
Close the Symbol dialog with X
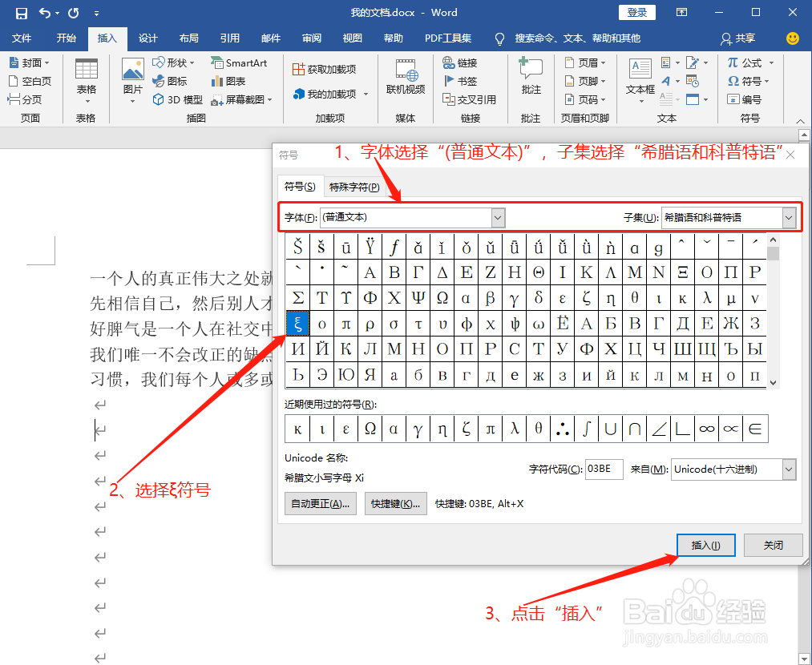pos(790,154)
